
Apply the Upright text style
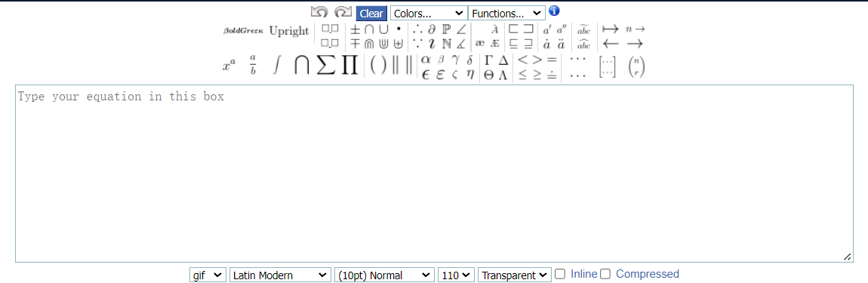click(289, 31)
